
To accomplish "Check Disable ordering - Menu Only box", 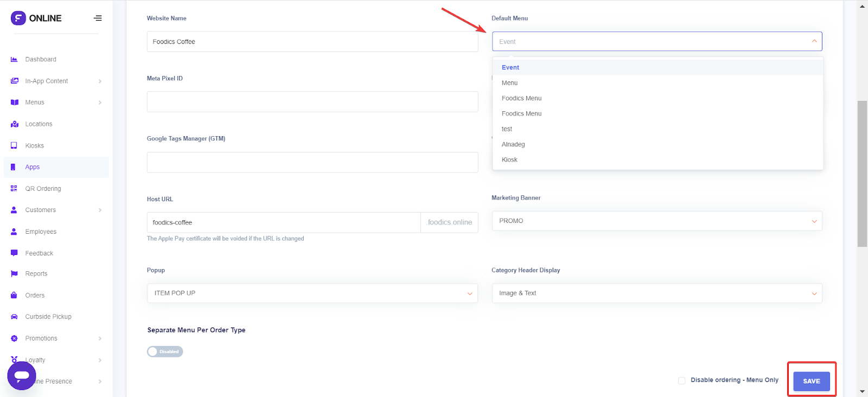I will click(x=681, y=381).
